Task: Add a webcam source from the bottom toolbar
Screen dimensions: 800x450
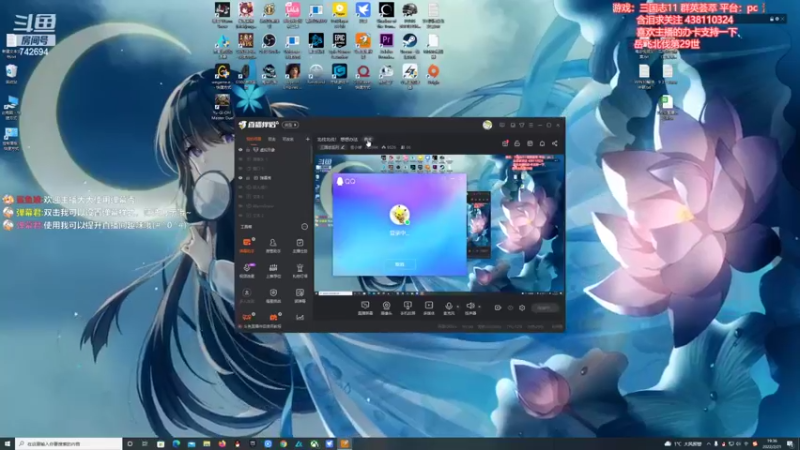Action: (x=386, y=307)
